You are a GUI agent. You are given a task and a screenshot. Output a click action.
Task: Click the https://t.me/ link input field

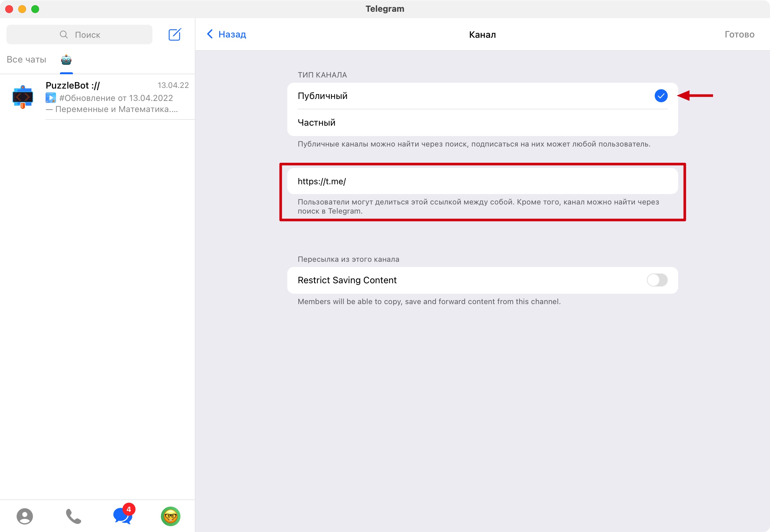pyautogui.click(x=482, y=181)
